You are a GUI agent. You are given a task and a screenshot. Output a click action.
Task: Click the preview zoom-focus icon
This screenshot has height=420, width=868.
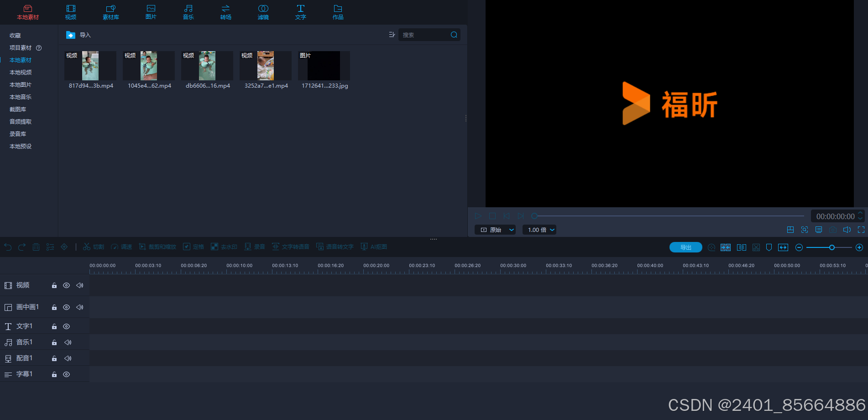[805, 230]
